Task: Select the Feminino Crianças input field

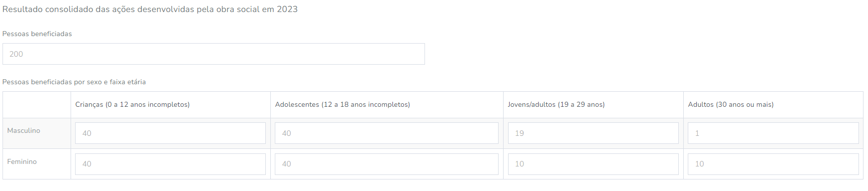Action: click(x=170, y=164)
